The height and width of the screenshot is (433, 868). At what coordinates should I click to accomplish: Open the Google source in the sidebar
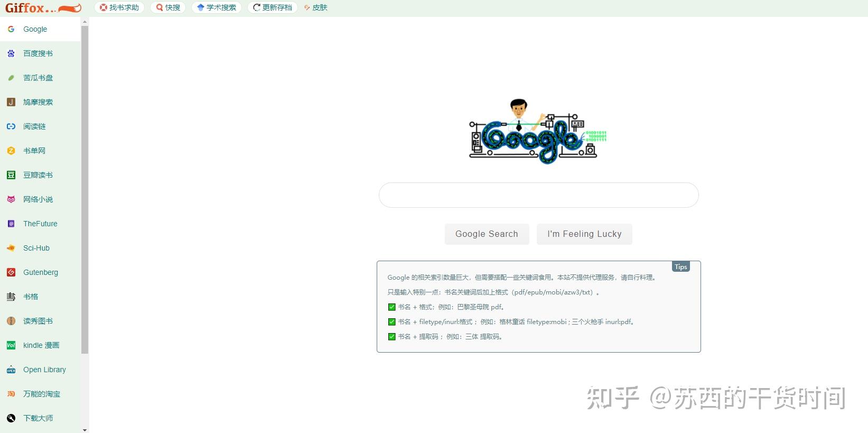(x=40, y=29)
